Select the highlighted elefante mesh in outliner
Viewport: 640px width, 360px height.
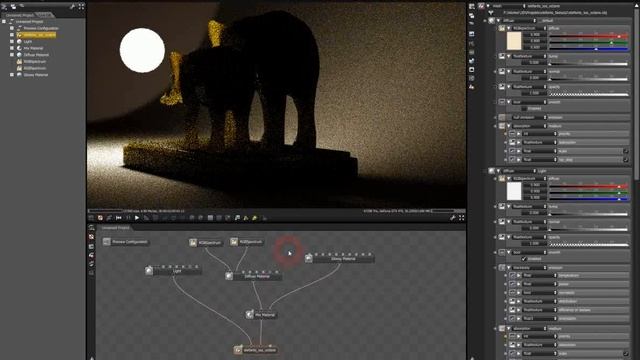36,35
